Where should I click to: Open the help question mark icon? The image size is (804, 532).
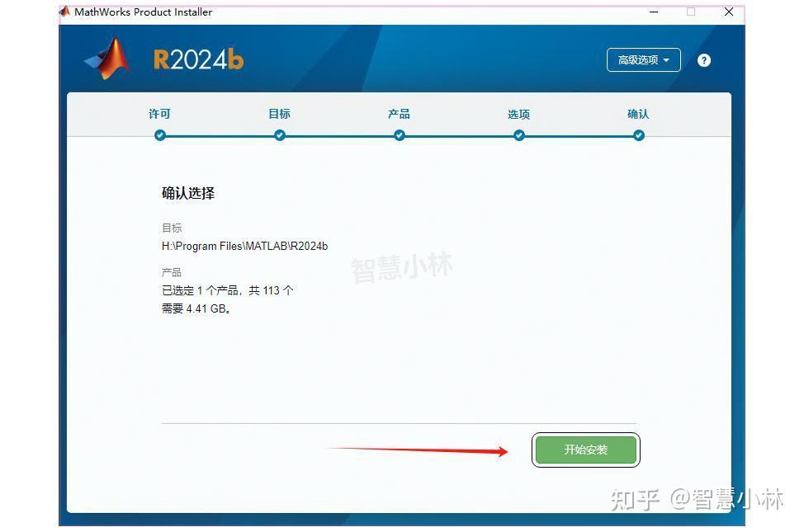click(x=703, y=59)
